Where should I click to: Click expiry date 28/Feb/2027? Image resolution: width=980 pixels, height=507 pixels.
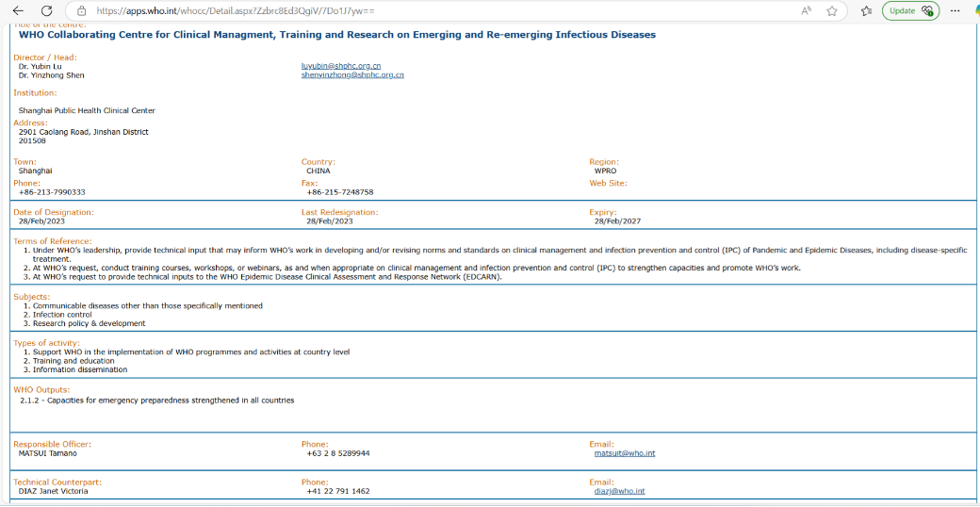coord(617,221)
